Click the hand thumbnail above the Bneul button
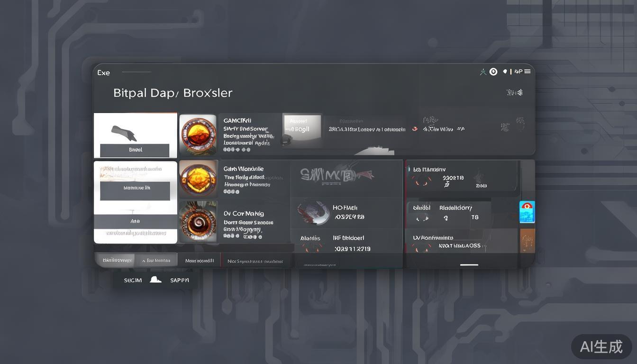The width and height of the screenshot is (637, 364). tap(124, 133)
